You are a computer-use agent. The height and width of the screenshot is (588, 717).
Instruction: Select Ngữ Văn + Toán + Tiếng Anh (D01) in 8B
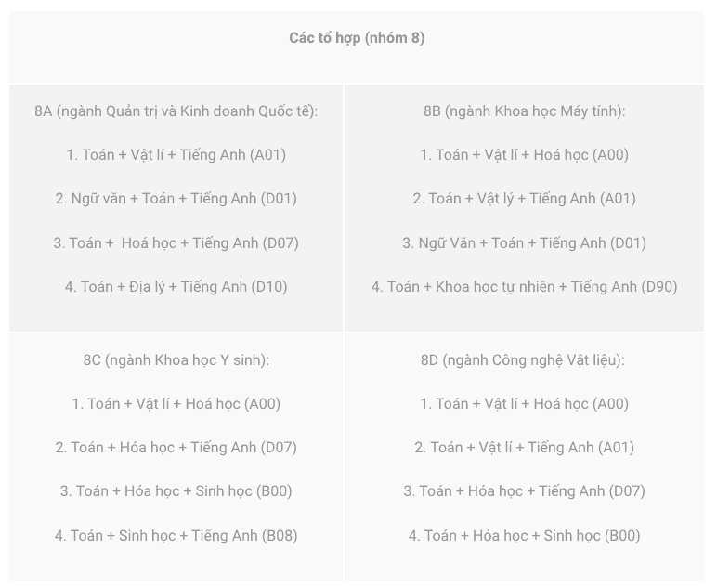[x=524, y=243]
